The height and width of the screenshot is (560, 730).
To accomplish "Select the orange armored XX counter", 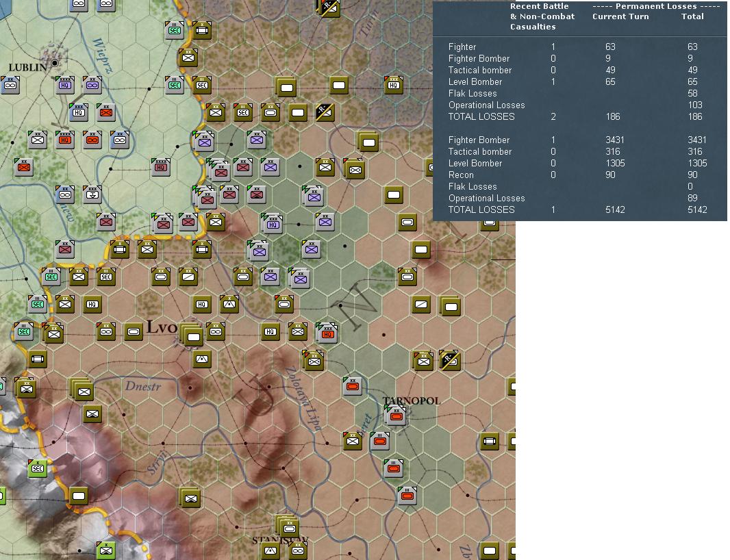I will [92, 140].
